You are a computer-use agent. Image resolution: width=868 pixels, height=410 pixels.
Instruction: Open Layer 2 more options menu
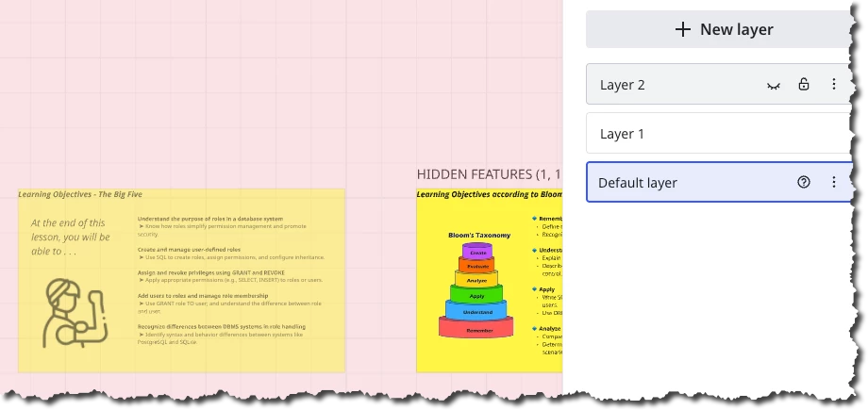(x=834, y=84)
